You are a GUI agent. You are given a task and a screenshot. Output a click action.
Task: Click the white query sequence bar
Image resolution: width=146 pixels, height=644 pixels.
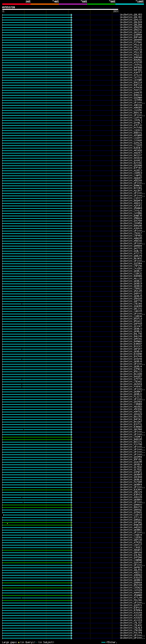pos(60,10)
